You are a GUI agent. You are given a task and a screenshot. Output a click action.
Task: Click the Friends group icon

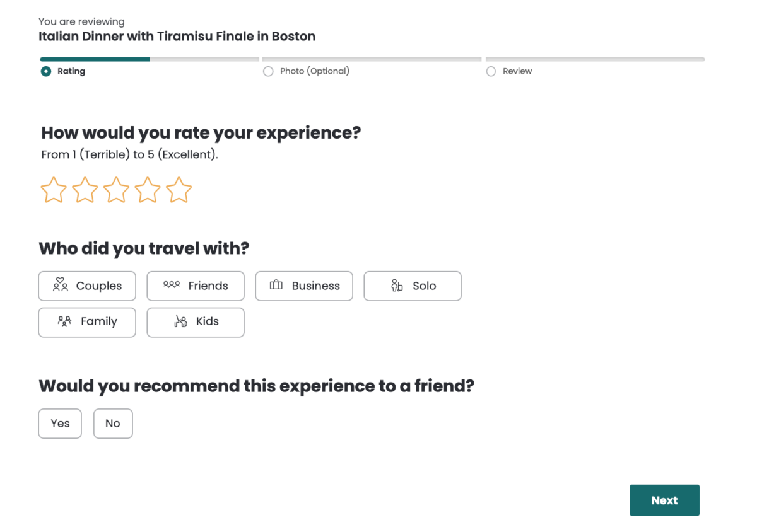(171, 285)
